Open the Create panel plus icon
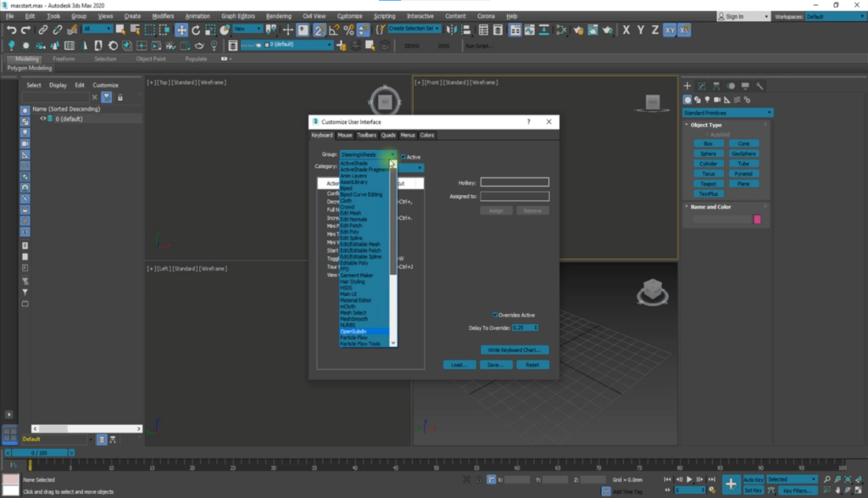The height and width of the screenshot is (498, 868). 687,86
